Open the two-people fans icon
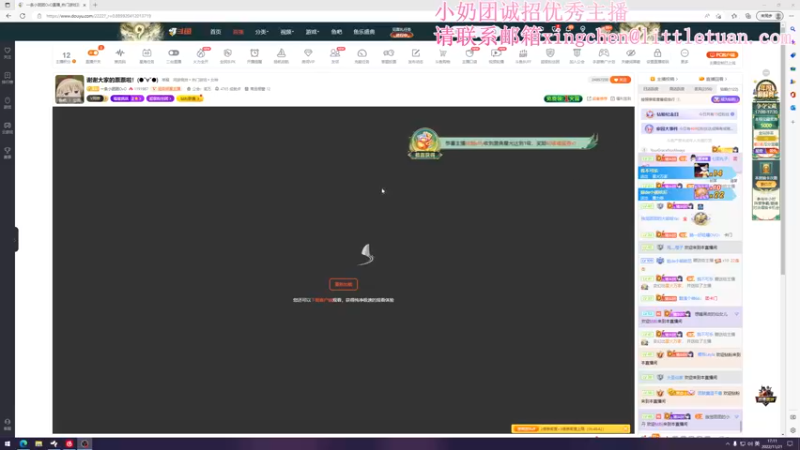 click(335, 53)
